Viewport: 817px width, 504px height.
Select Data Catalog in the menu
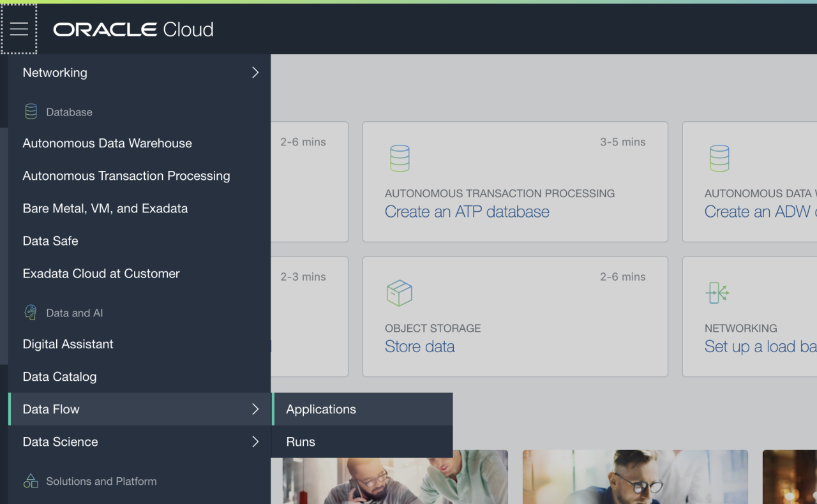60,377
